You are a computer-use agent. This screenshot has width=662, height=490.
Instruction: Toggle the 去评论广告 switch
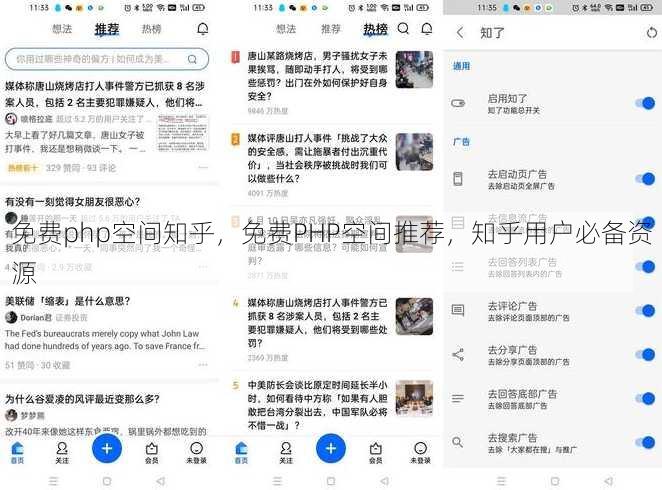pos(645,311)
